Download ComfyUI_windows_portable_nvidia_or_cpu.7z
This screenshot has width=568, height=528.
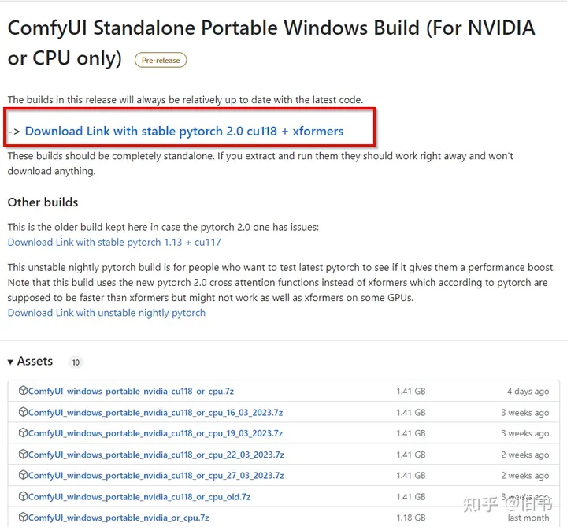(x=119, y=518)
